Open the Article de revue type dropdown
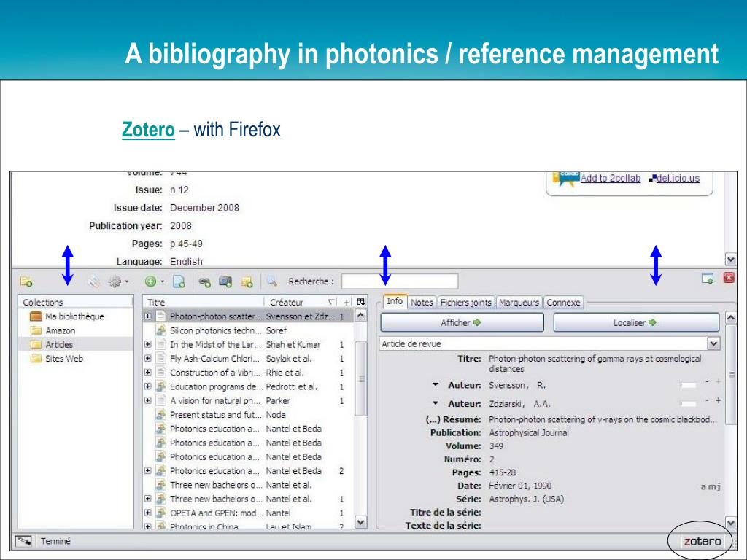Image resolution: width=747 pixels, height=560 pixels. (x=713, y=343)
